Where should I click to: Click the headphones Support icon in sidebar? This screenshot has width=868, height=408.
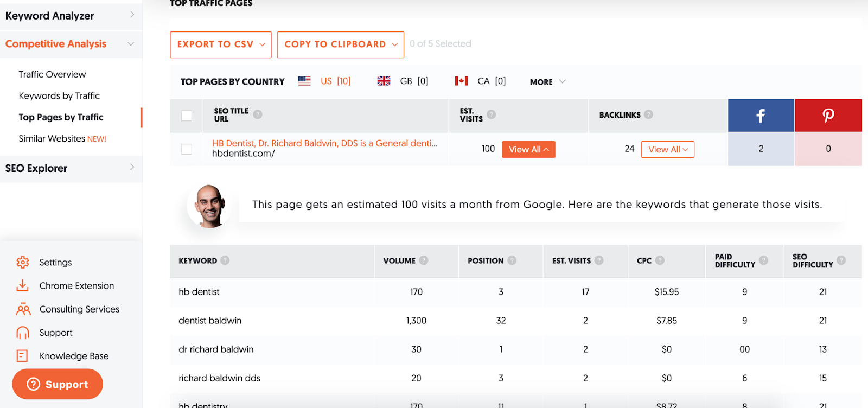(23, 333)
